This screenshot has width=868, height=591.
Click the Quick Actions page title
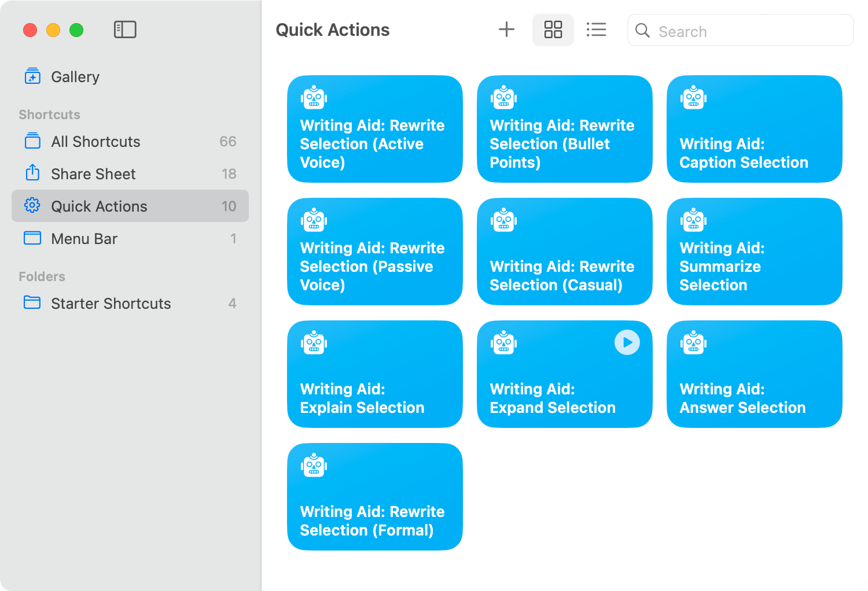pyautogui.click(x=333, y=29)
